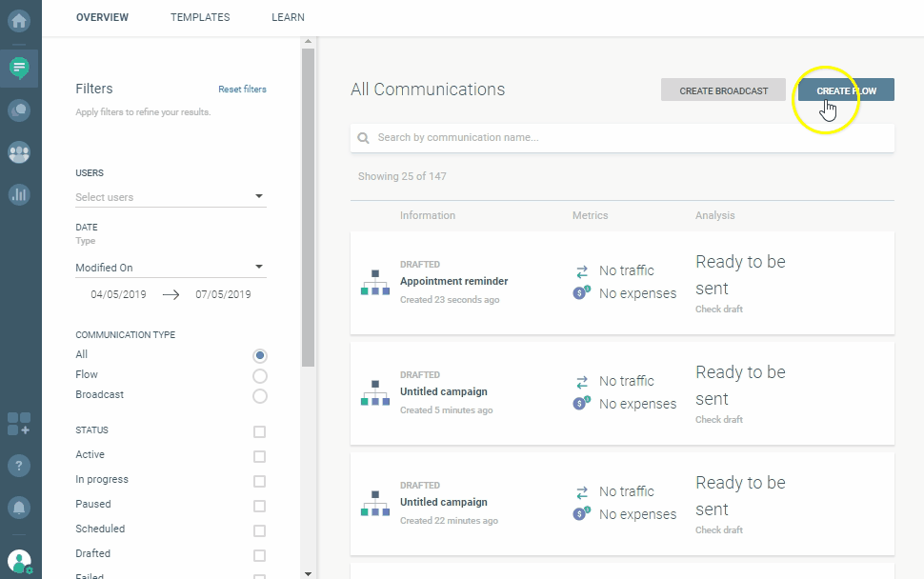Open the Analytics bar chart icon
This screenshot has height=579, width=924.
[x=19, y=194]
